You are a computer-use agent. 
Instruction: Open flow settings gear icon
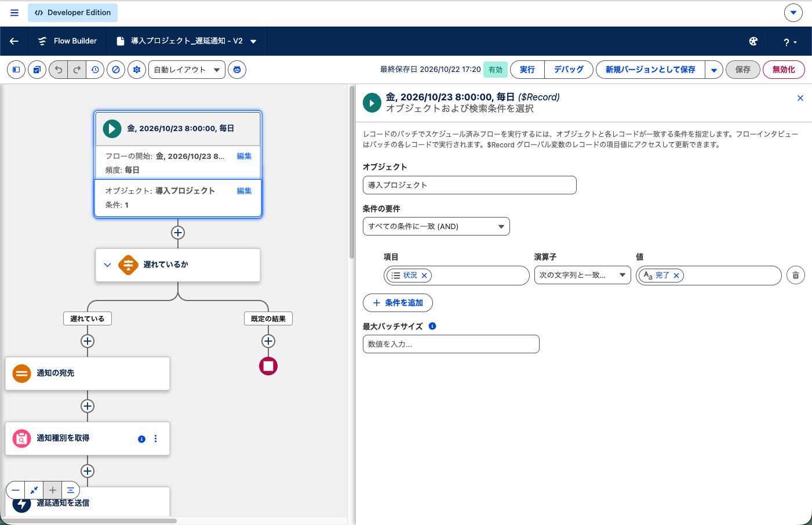[x=137, y=70]
